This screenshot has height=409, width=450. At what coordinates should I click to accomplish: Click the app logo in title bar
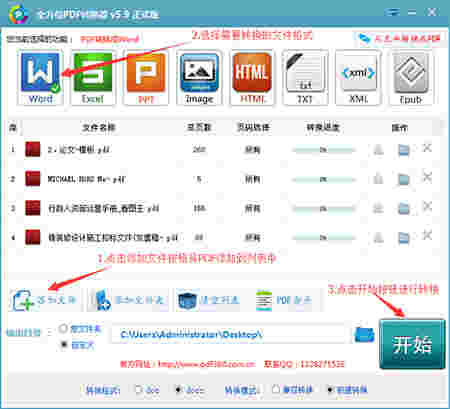(19, 15)
